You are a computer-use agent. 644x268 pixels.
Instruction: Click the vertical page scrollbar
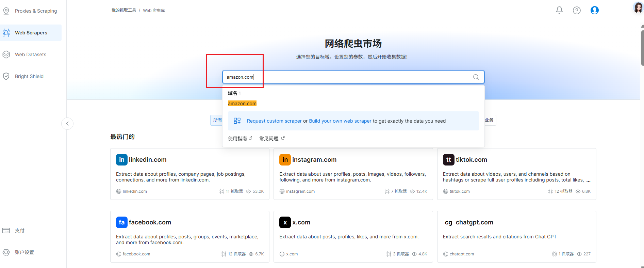(642, 48)
